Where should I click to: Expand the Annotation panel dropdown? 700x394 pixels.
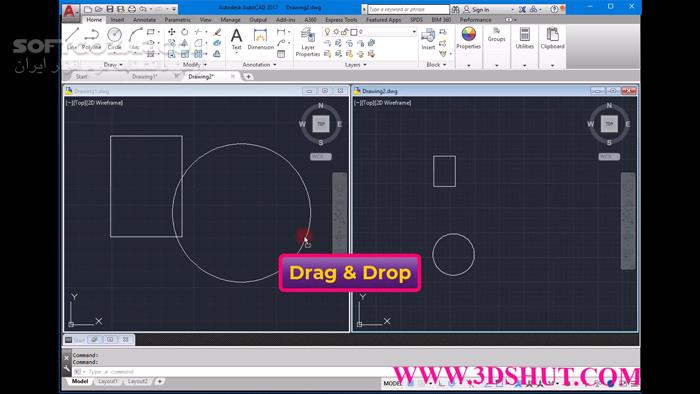259,65
